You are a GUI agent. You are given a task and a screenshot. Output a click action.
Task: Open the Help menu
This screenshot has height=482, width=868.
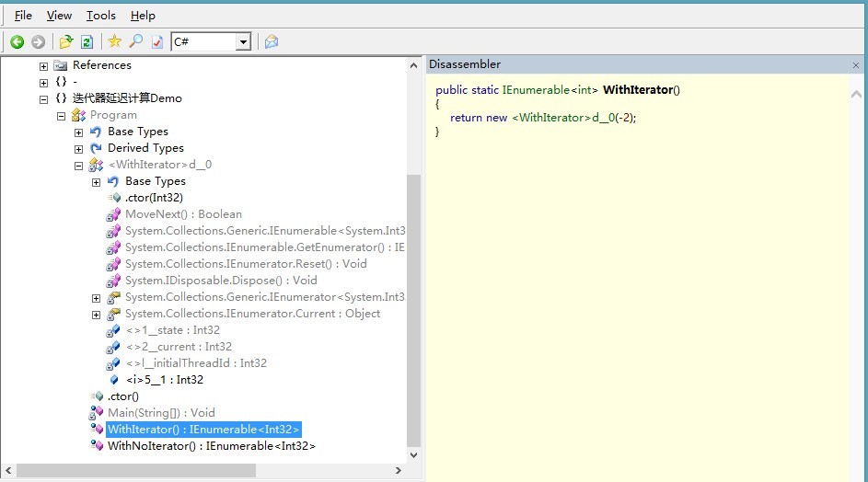tap(143, 16)
